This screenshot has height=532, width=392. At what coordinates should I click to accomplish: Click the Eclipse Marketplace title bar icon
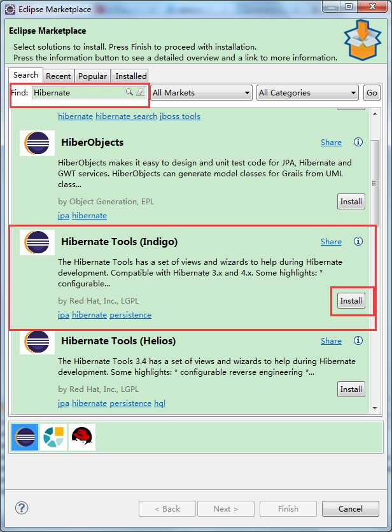10,9
